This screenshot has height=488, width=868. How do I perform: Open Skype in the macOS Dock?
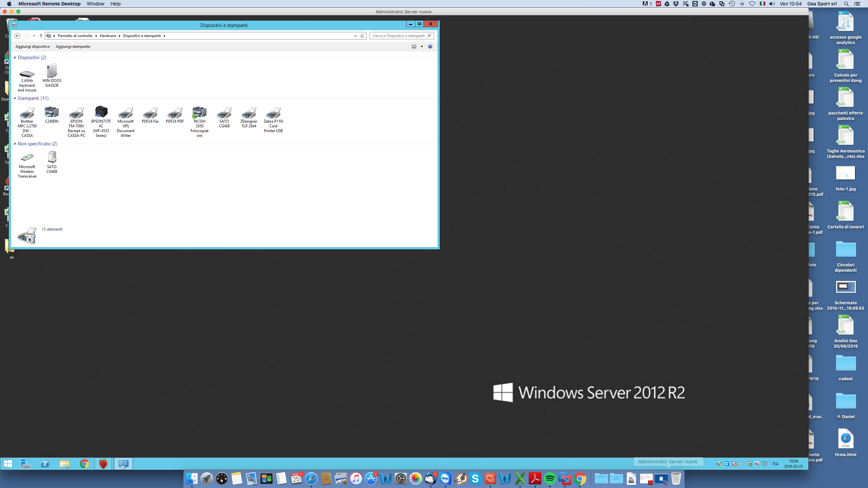pos(475,479)
